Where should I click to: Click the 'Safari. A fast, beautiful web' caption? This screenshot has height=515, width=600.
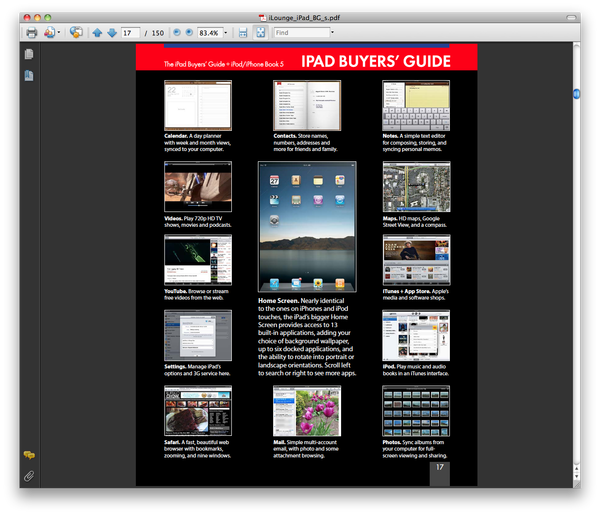(x=197, y=449)
